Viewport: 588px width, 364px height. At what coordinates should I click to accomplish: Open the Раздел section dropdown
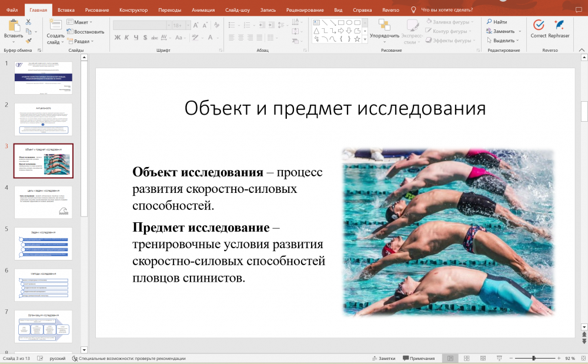point(79,41)
